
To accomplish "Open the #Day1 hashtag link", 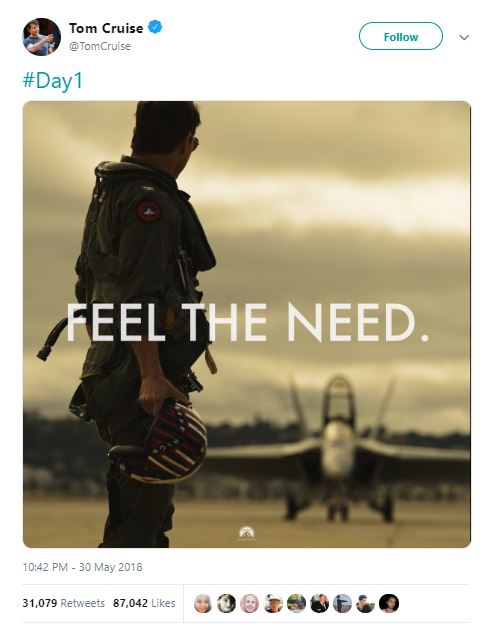I will [53, 80].
